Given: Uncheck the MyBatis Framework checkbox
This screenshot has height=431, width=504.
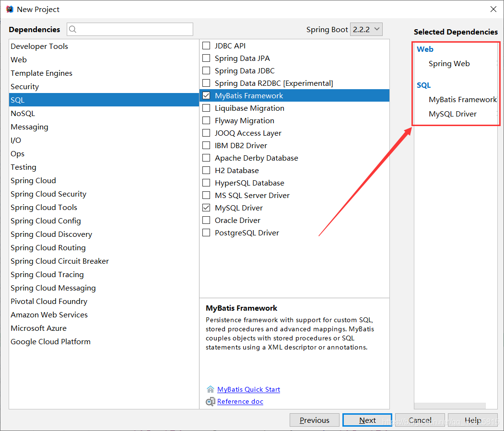Looking at the screenshot, I should coord(206,96).
